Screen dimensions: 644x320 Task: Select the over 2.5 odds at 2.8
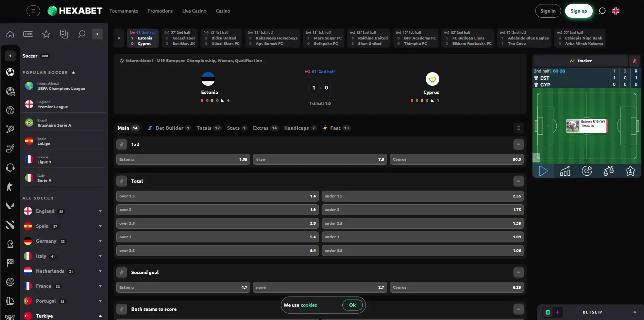click(x=218, y=223)
